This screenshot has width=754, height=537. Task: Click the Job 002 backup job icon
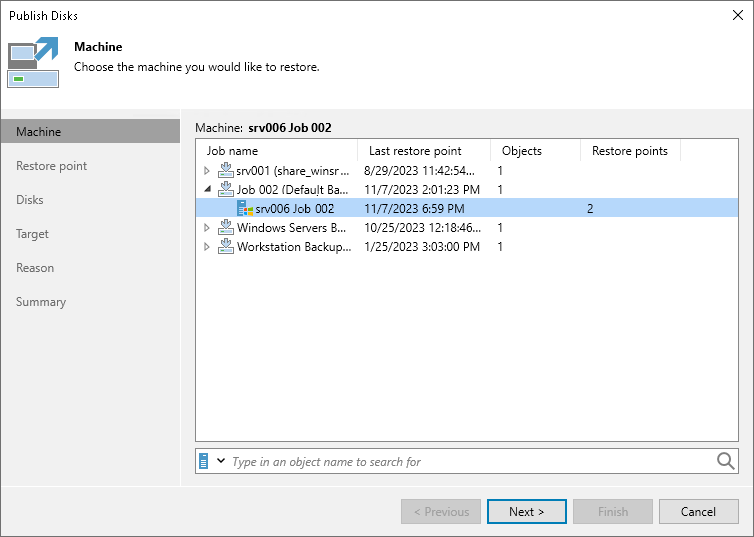pyautogui.click(x=226, y=189)
